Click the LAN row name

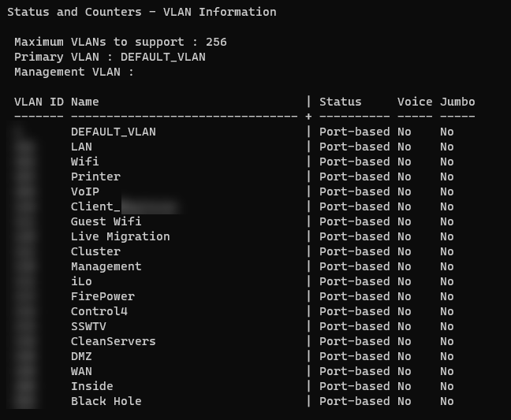pos(81,147)
